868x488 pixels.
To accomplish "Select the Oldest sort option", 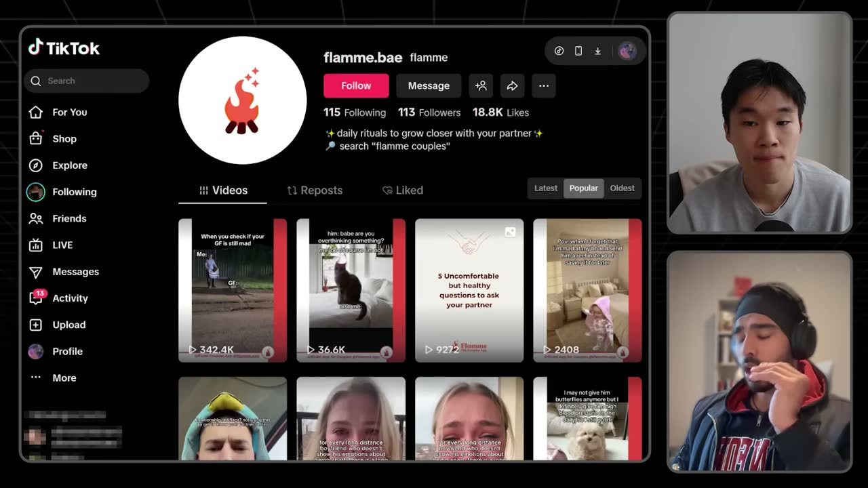I will tap(622, 188).
